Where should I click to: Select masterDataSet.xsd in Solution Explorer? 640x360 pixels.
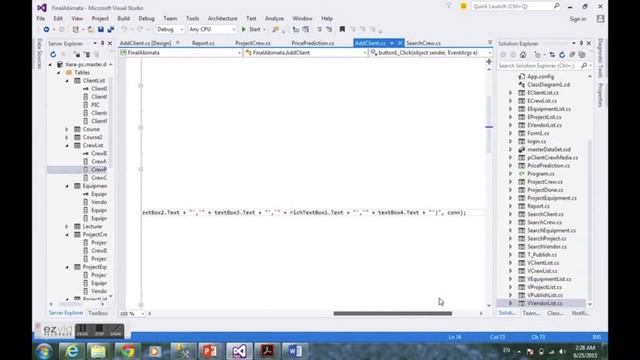(x=549, y=149)
